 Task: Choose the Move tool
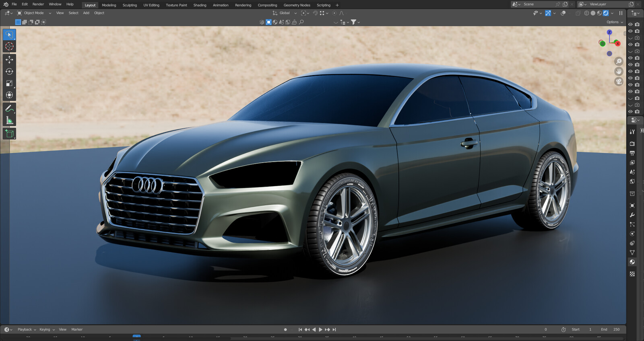[9, 60]
